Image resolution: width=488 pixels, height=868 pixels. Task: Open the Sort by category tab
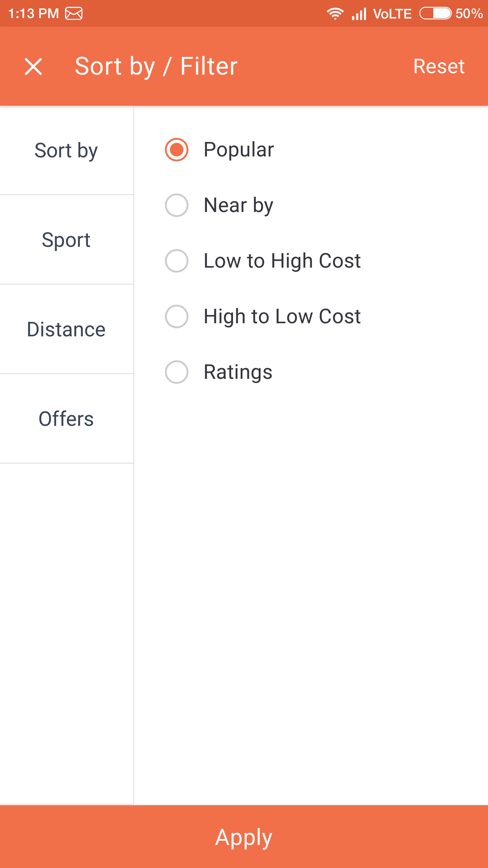point(66,151)
